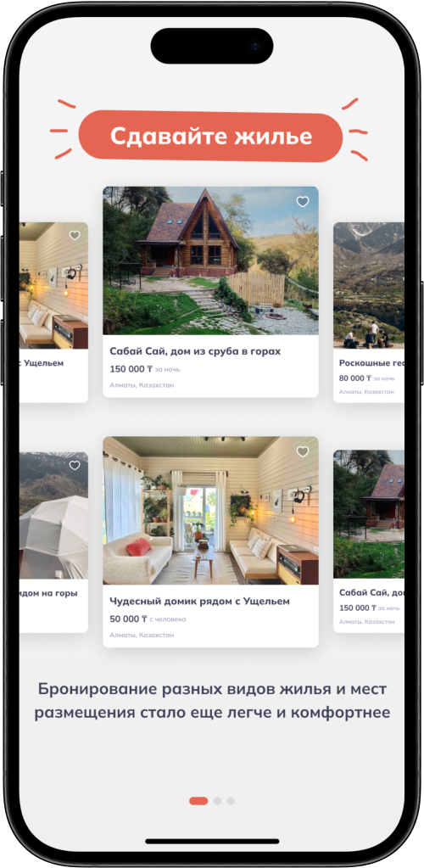
Task: Favorite the Сабай Сай log house card
Action: tap(302, 202)
